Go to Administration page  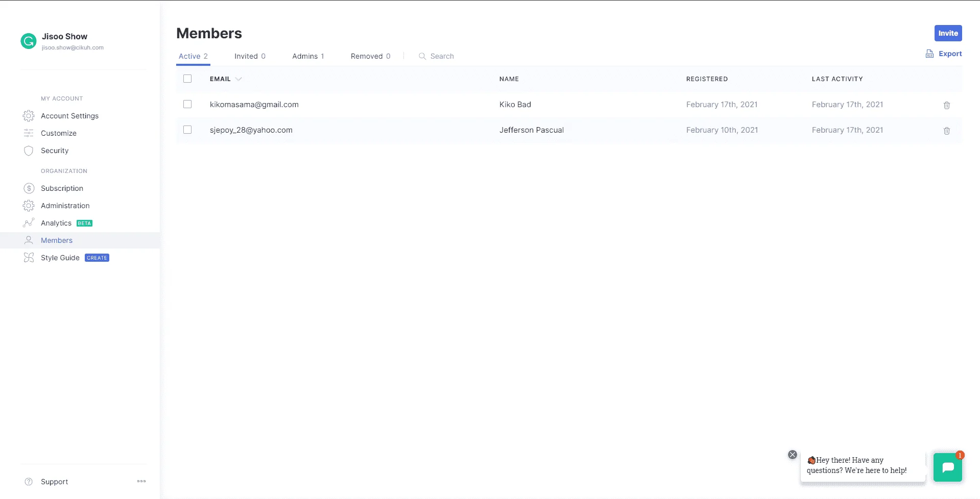coord(65,206)
